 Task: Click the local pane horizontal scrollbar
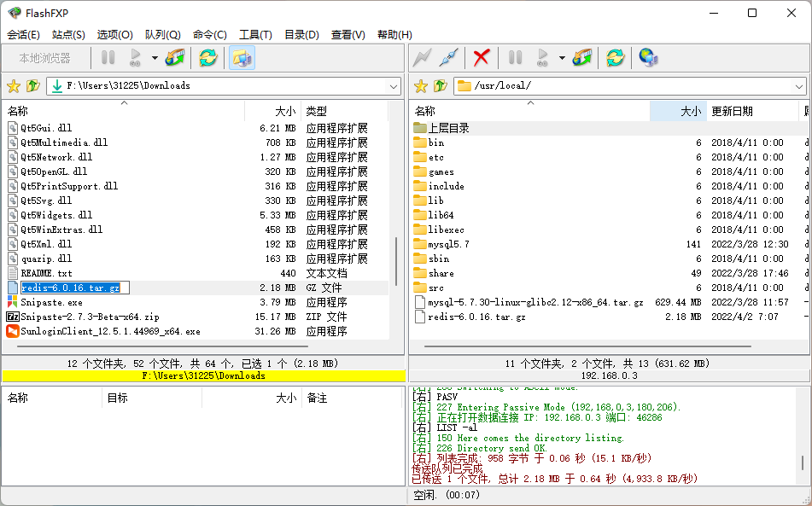click(163, 346)
